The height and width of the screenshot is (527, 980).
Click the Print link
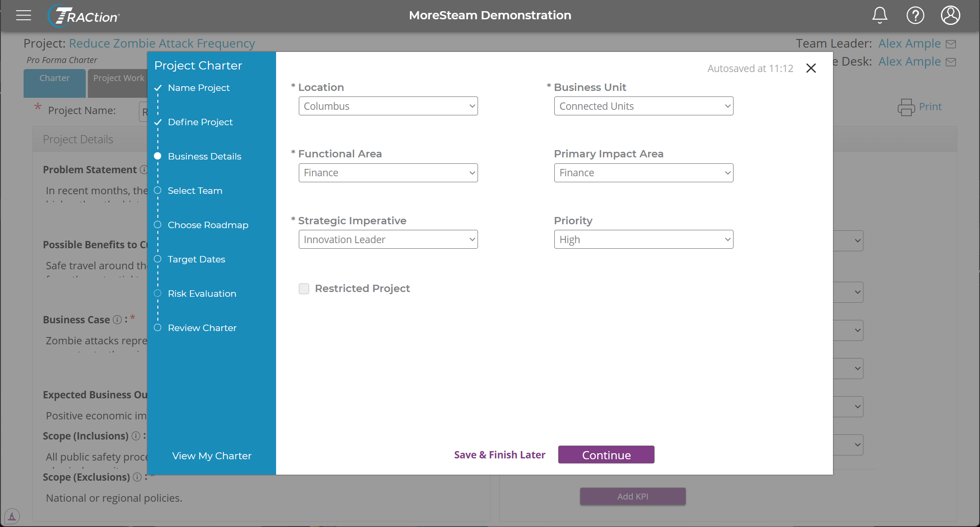pos(930,107)
